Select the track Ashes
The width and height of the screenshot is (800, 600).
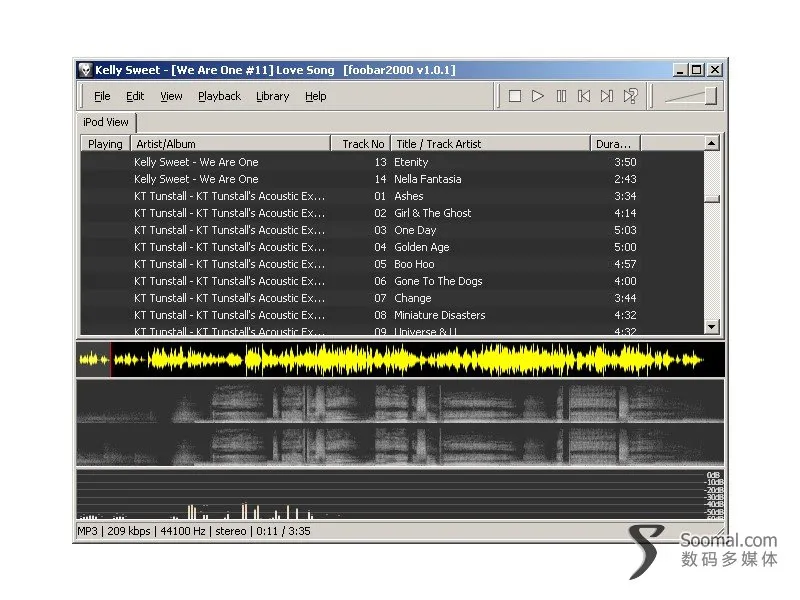point(408,196)
